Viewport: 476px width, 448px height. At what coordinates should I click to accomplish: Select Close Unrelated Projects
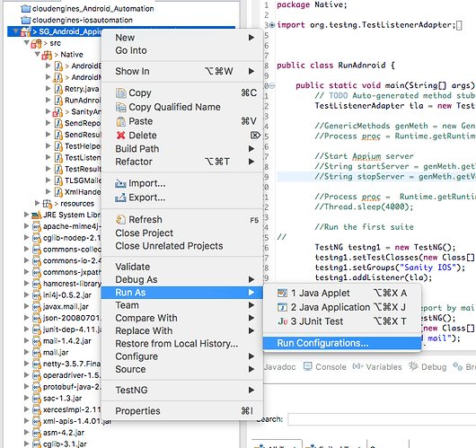(x=182, y=246)
